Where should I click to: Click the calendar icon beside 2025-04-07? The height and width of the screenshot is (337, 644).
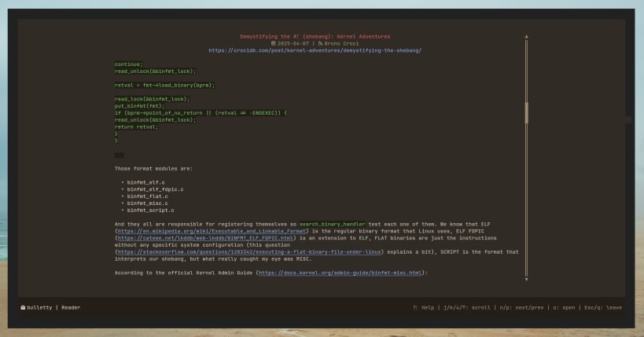pyautogui.click(x=273, y=43)
